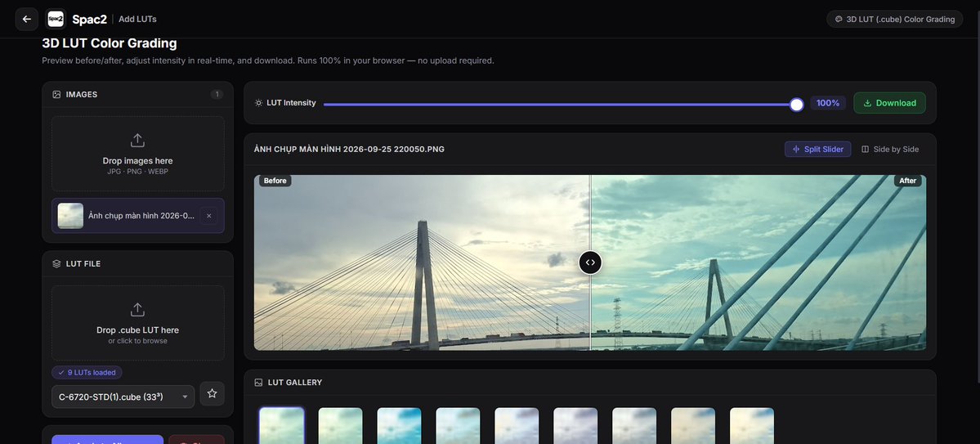Image resolution: width=980 pixels, height=444 pixels.
Task: Adjust the LUT Intensity slider handle
Action: tap(796, 105)
